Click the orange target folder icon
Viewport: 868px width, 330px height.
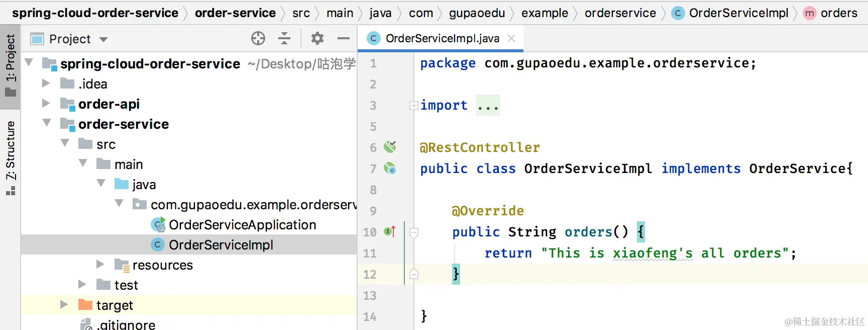pos(85,304)
